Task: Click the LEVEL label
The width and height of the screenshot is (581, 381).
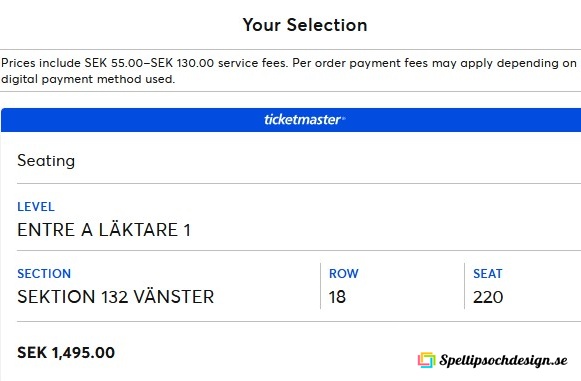Action: pos(36,207)
